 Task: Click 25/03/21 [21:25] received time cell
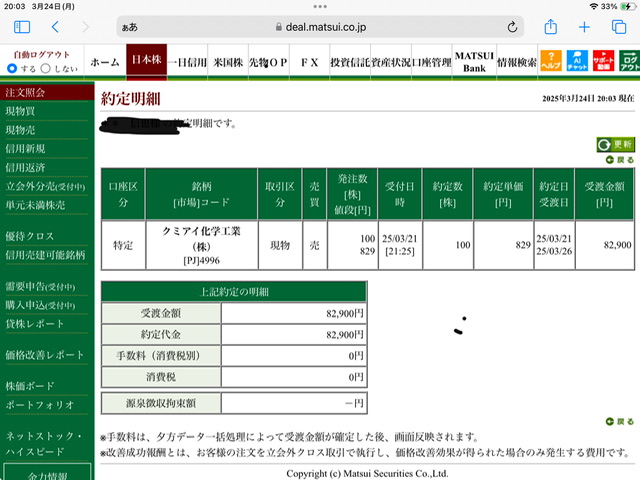point(400,245)
